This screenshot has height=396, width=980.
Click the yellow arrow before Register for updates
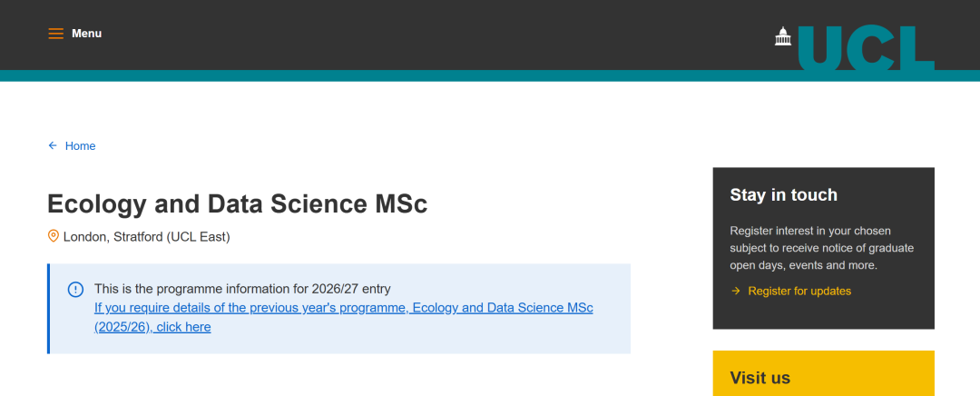point(735,292)
